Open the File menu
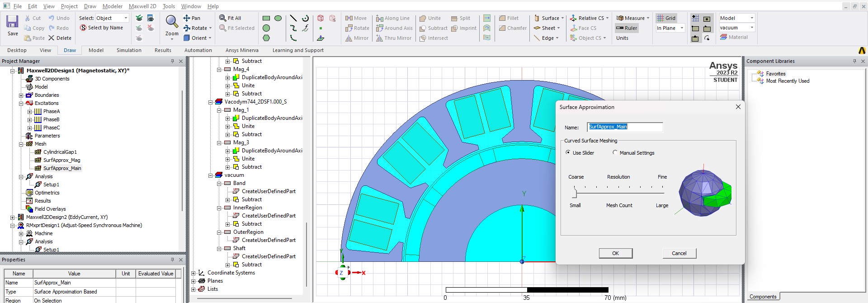The width and height of the screenshot is (868, 303). click(18, 6)
